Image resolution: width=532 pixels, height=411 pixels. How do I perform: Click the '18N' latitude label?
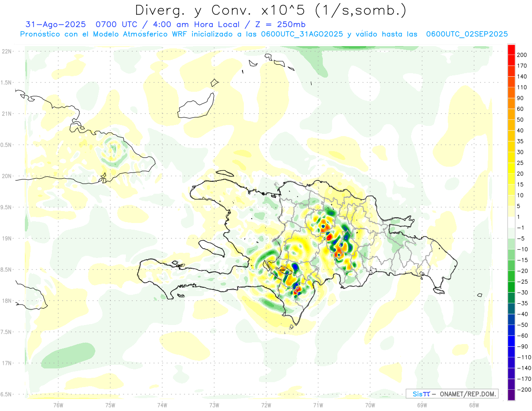pyautogui.click(x=7, y=301)
